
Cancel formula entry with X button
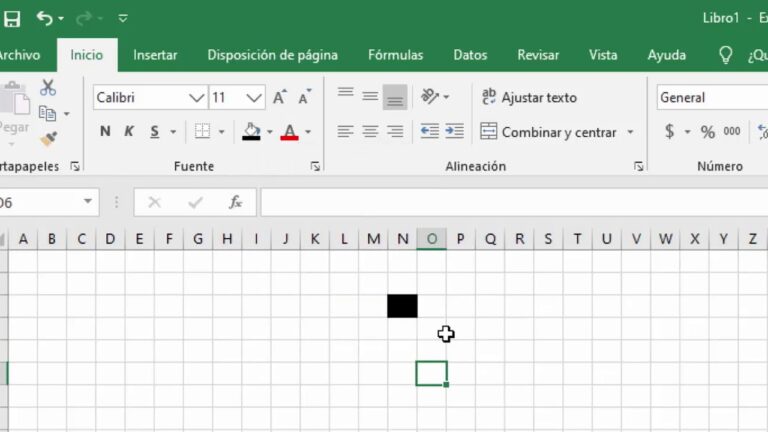point(154,202)
